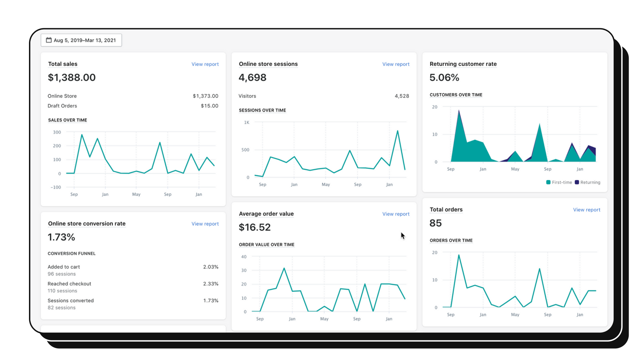
Task: View the Average order value report
Action: point(396,214)
